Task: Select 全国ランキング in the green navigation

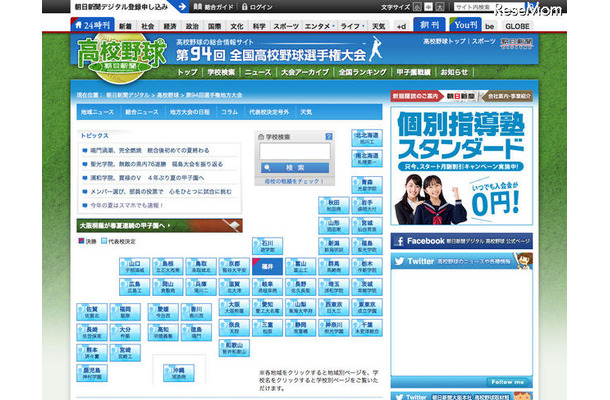Action: [362, 72]
